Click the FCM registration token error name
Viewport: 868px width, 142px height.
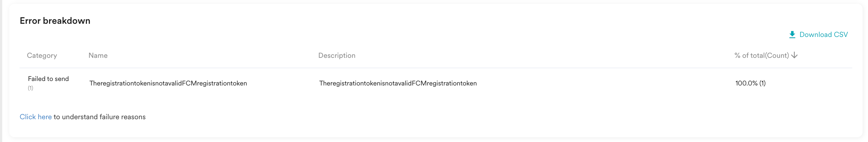click(168, 83)
